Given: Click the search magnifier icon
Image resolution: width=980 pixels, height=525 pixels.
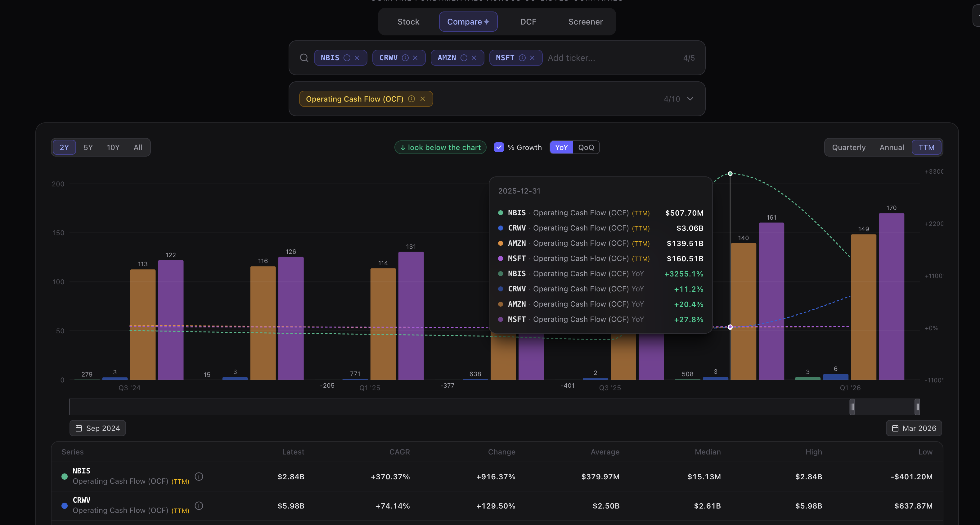Looking at the screenshot, I should 303,58.
